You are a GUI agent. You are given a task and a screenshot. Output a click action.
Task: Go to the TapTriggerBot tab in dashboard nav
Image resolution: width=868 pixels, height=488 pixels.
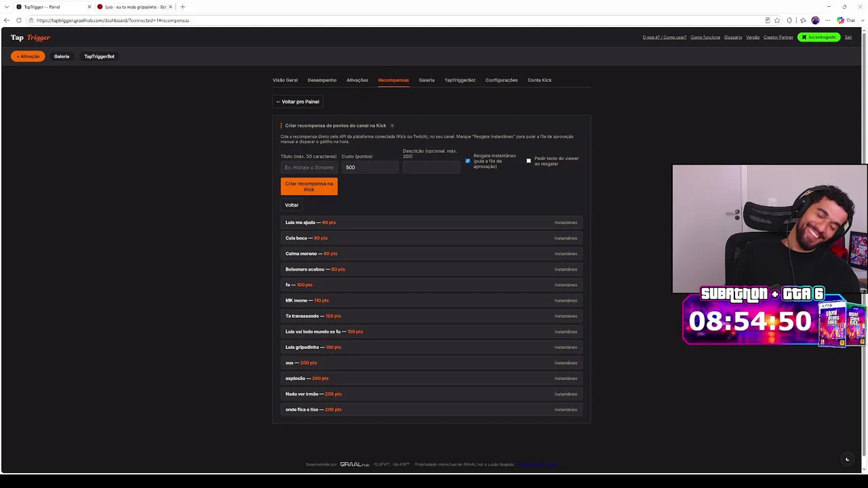tap(460, 80)
